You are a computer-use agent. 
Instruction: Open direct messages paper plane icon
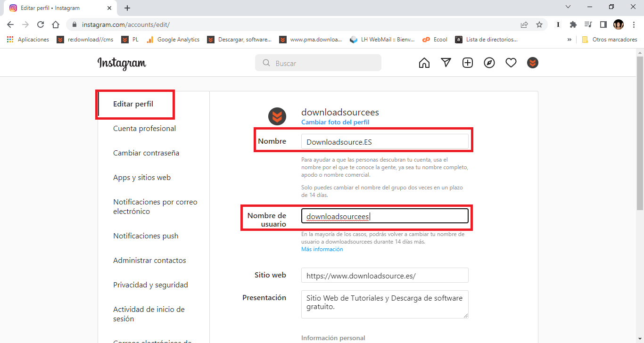tap(446, 63)
